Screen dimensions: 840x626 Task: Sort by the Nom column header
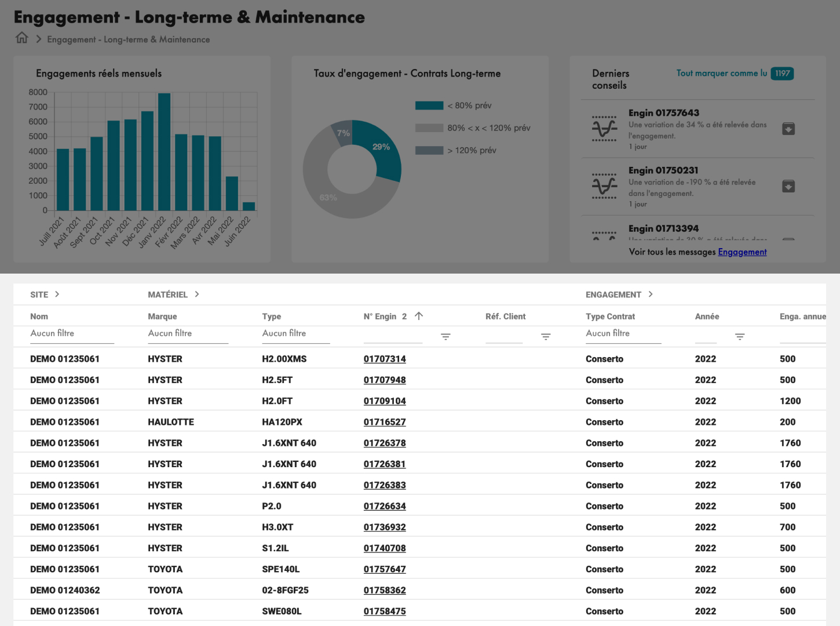[39, 316]
